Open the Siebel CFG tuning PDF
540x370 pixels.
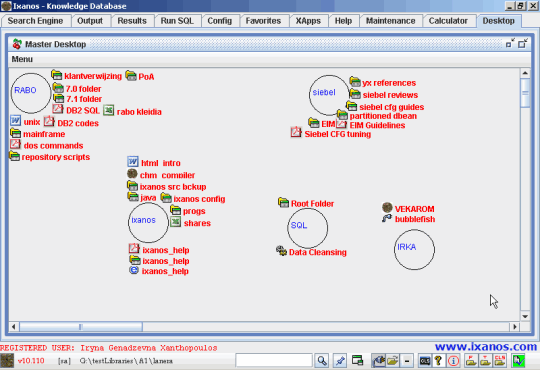pyautogui.click(x=331, y=133)
